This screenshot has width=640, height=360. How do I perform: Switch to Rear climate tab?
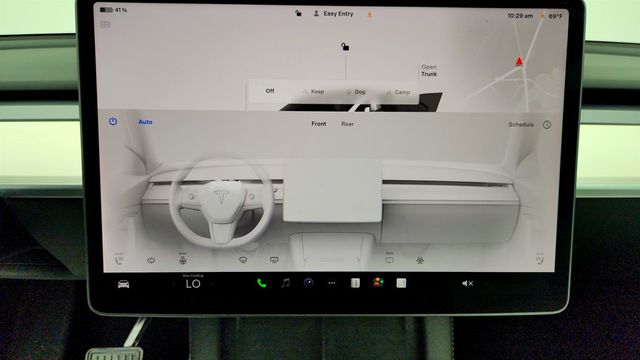(x=347, y=124)
